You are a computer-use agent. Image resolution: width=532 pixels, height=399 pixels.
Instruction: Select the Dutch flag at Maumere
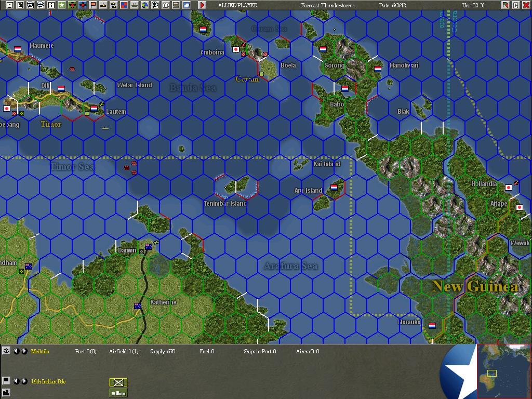18,49
